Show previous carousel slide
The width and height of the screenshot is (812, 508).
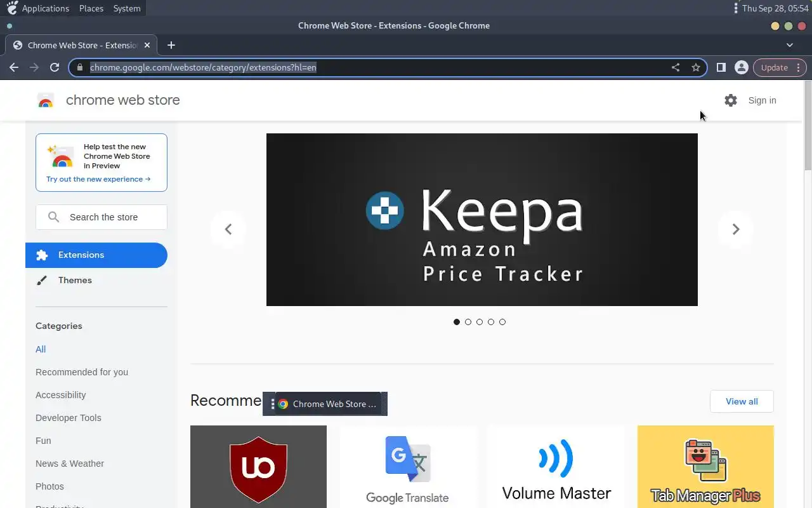[x=228, y=229]
